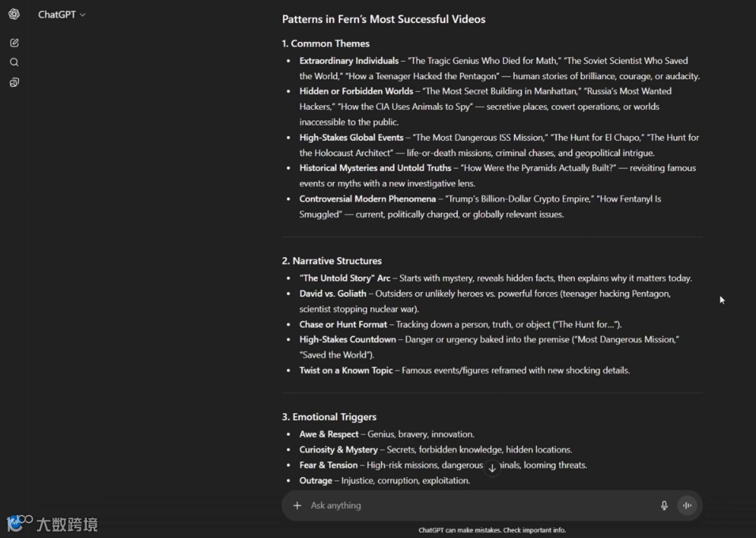
Task: Start a new chat with the compose icon
Action: (14, 43)
